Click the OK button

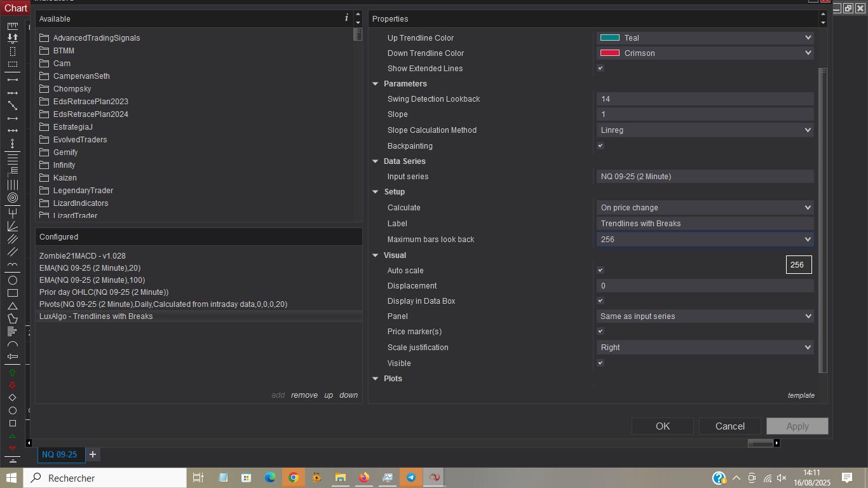coord(663,426)
